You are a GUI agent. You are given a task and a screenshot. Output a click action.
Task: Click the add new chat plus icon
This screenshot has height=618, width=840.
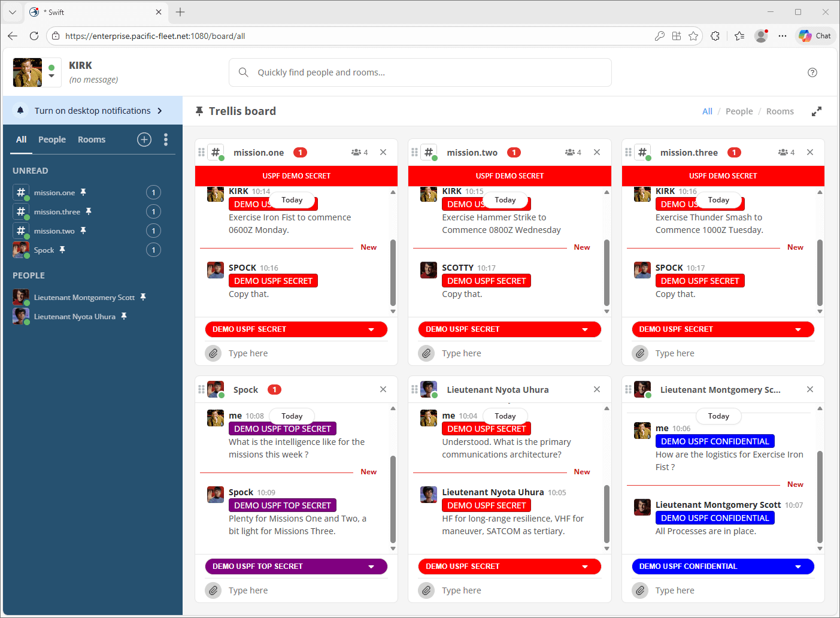point(144,140)
